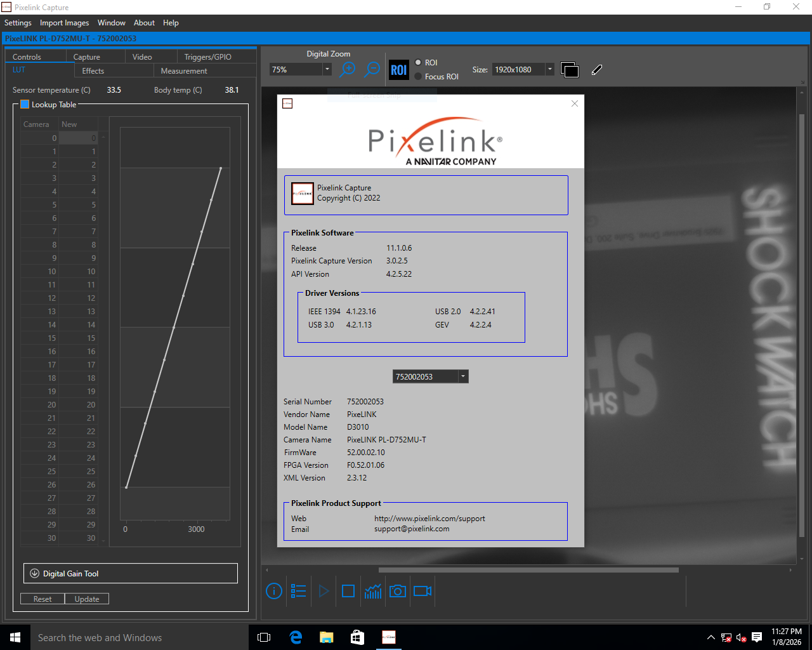Click the Update button

click(87, 599)
